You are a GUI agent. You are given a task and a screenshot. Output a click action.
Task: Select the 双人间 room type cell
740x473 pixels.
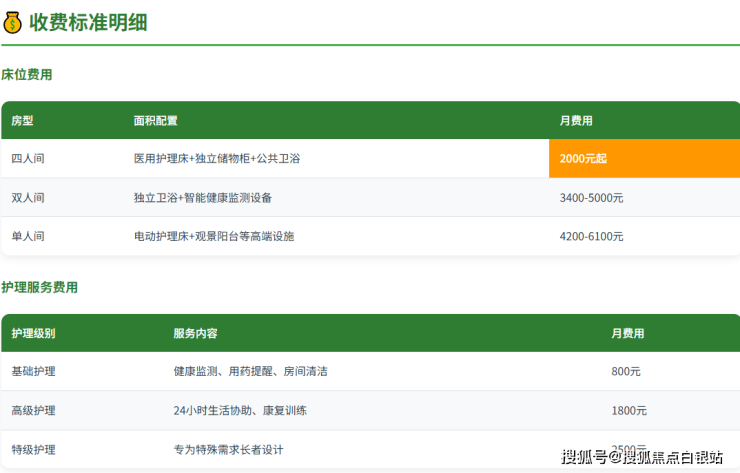[x=28, y=198]
